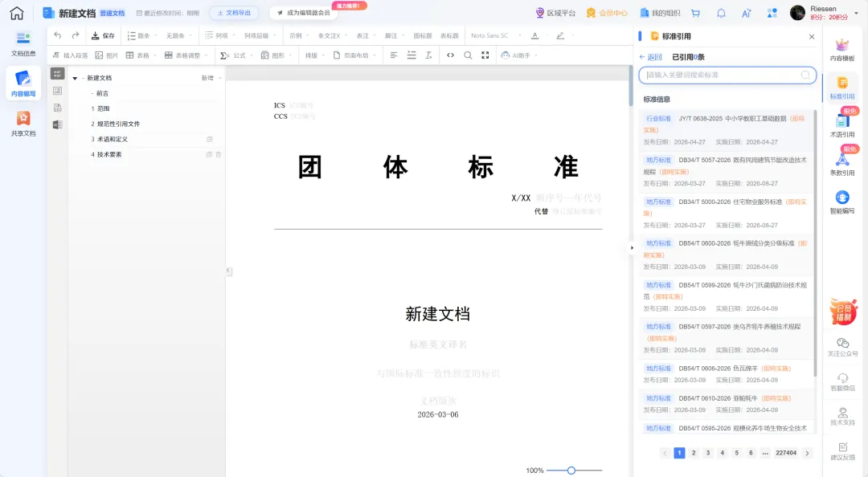Open the 页面布局 dropdown
This screenshot has height=477, width=868.
tap(355, 55)
